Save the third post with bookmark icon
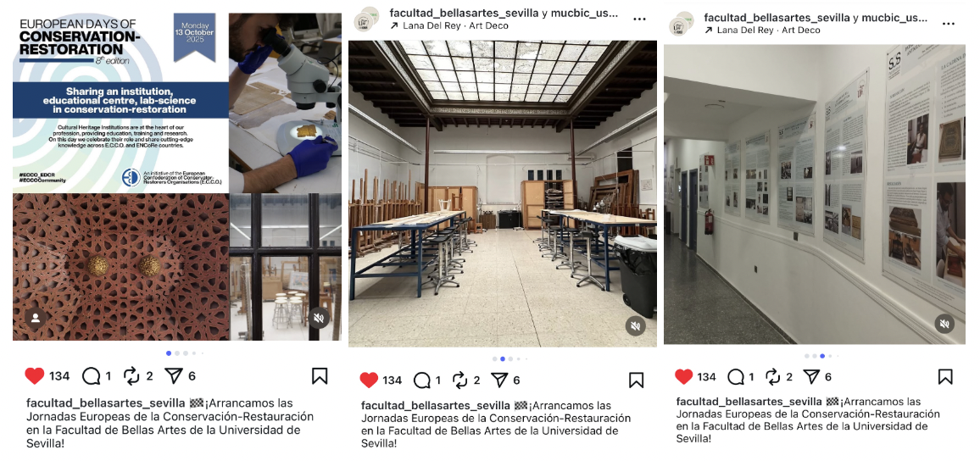This screenshot has width=980, height=461. point(945,376)
